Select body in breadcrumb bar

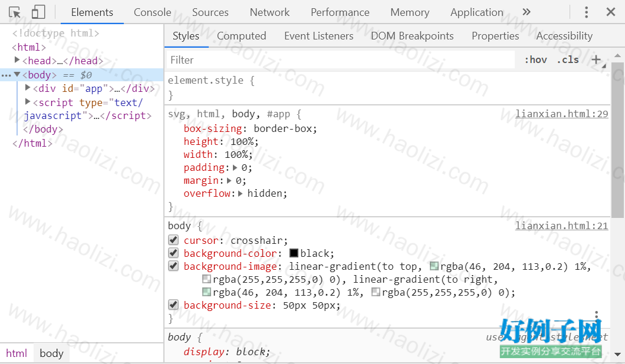pos(52,353)
